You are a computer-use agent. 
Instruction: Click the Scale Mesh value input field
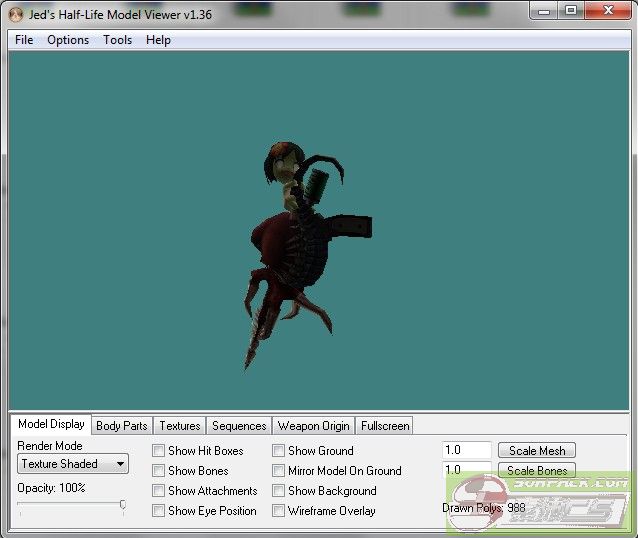point(466,451)
